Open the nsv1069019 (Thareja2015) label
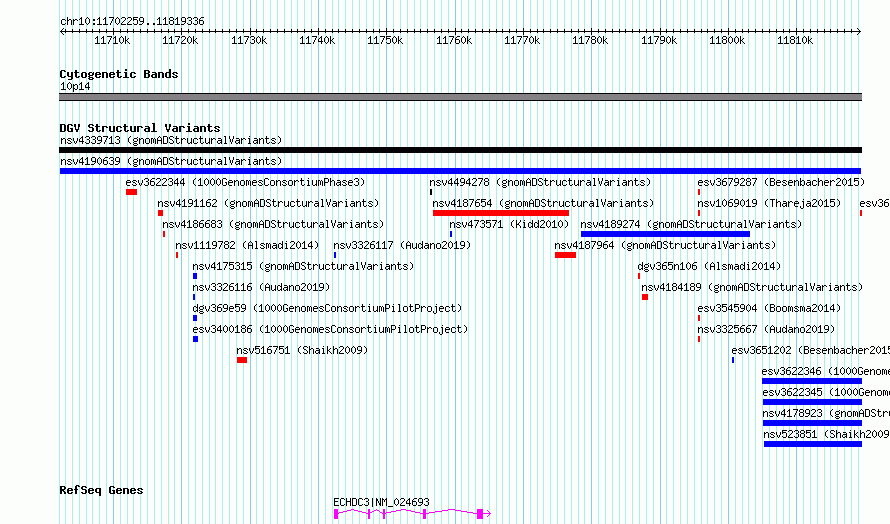The width and height of the screenshot is (890, 524). tap(769, 203)
